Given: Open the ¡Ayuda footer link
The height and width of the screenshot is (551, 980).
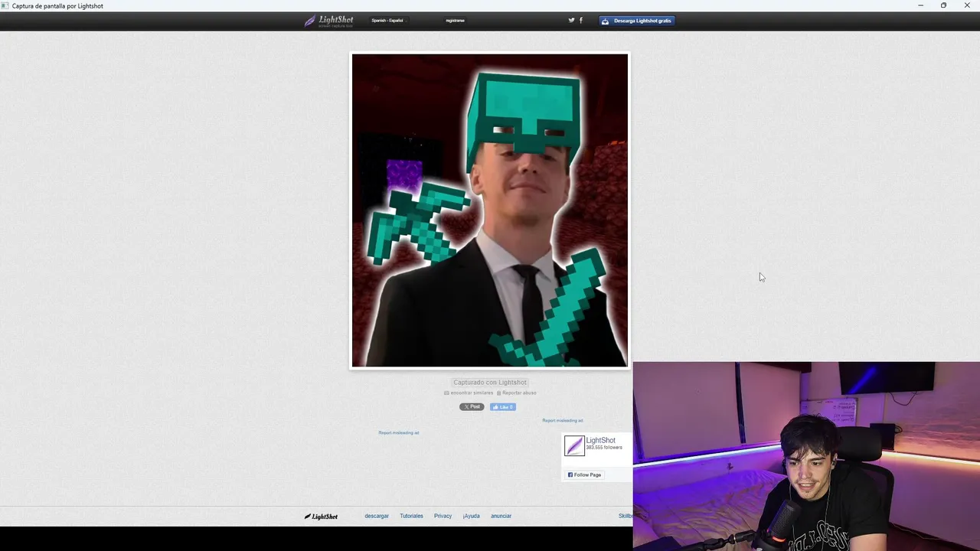Looking at the screenshot, I should coord(471,516).
